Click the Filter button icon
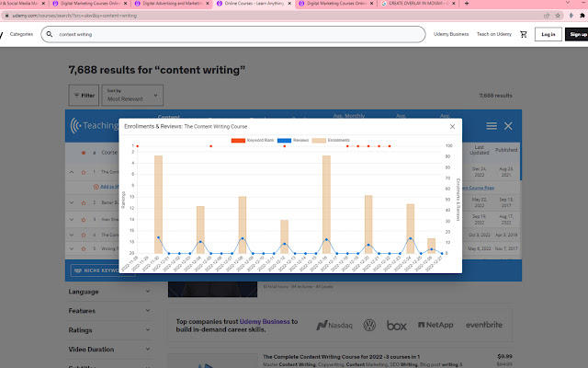Screen dimensions: 588x368 pyautogui.click(x=83, y=95)
